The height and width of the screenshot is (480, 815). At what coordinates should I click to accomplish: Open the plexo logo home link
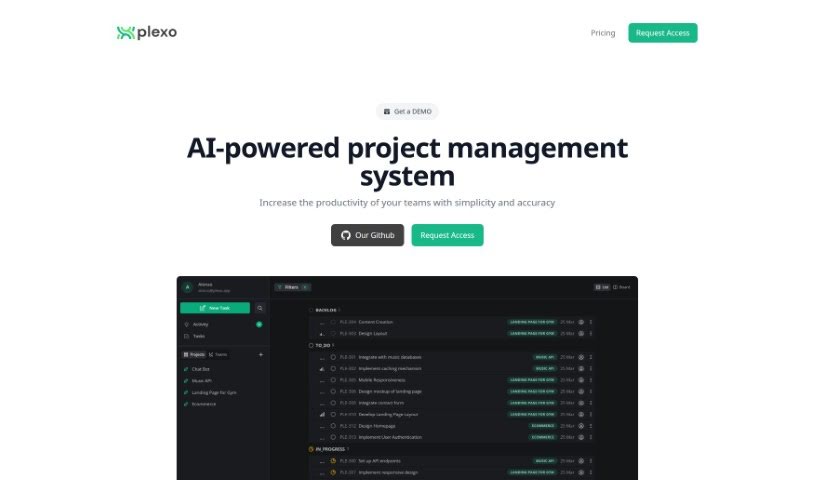147,33
